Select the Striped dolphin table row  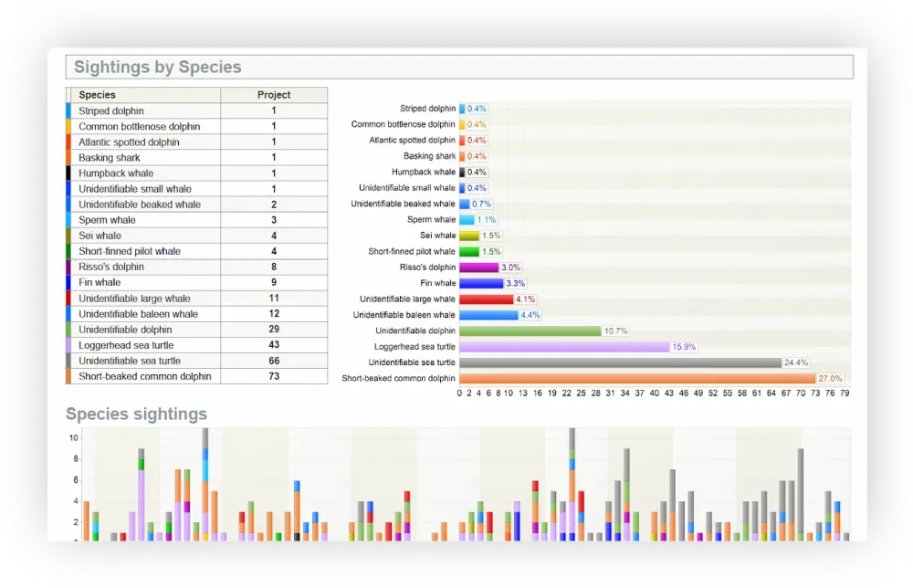point(197,110)
